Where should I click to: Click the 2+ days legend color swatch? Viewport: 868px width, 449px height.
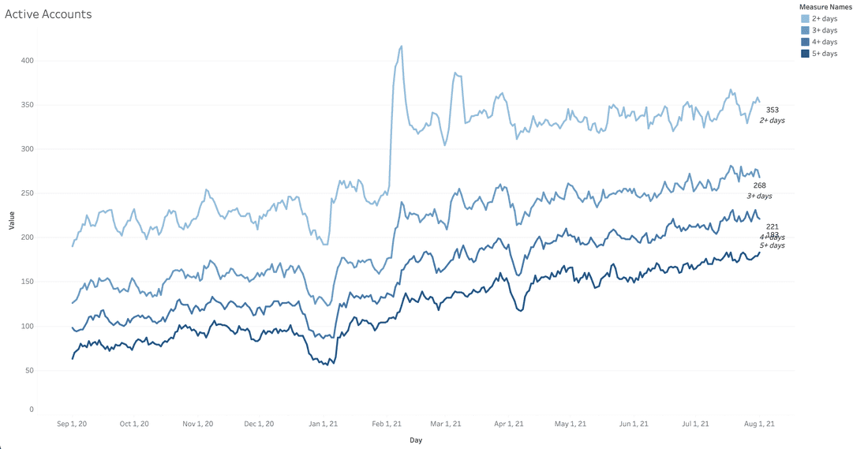[x=805, y=18]
